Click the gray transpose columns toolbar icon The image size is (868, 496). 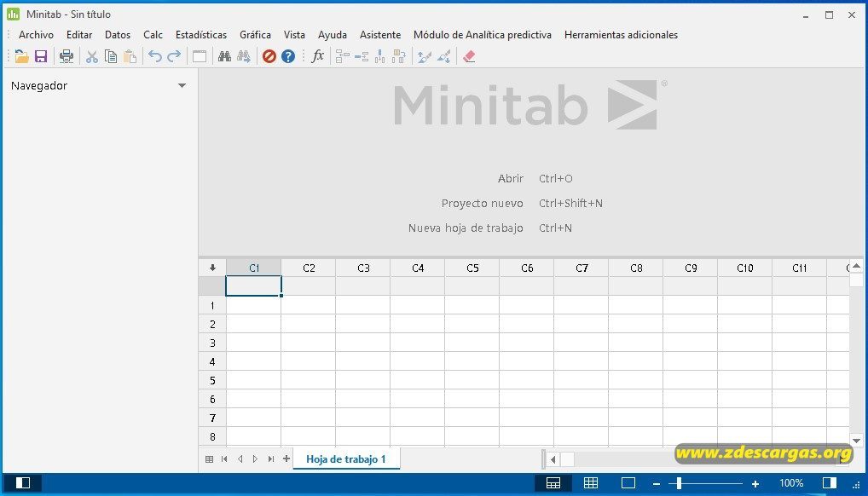pyautogui.click(x=398, y=56)
